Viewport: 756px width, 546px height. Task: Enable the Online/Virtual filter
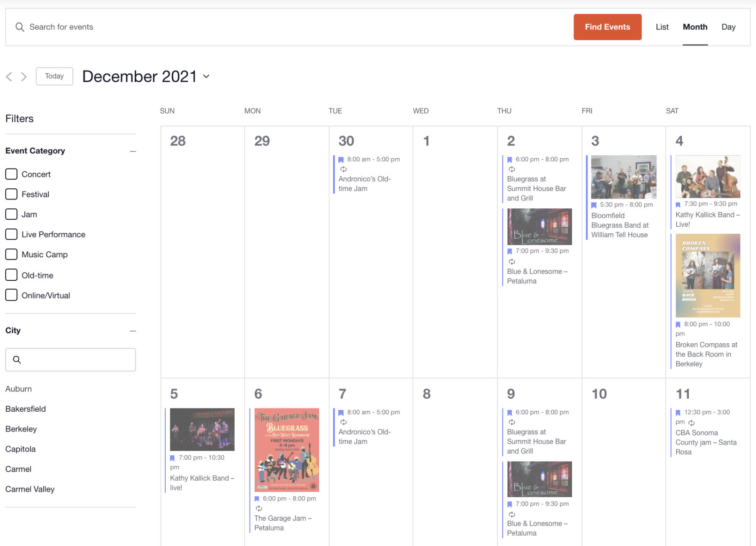(x=11, y=295)
